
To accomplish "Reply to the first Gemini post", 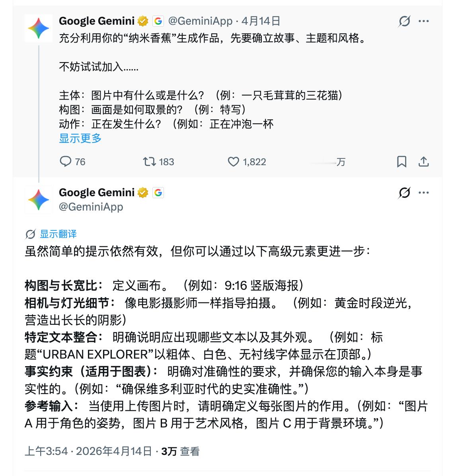I will click(66, 162).
